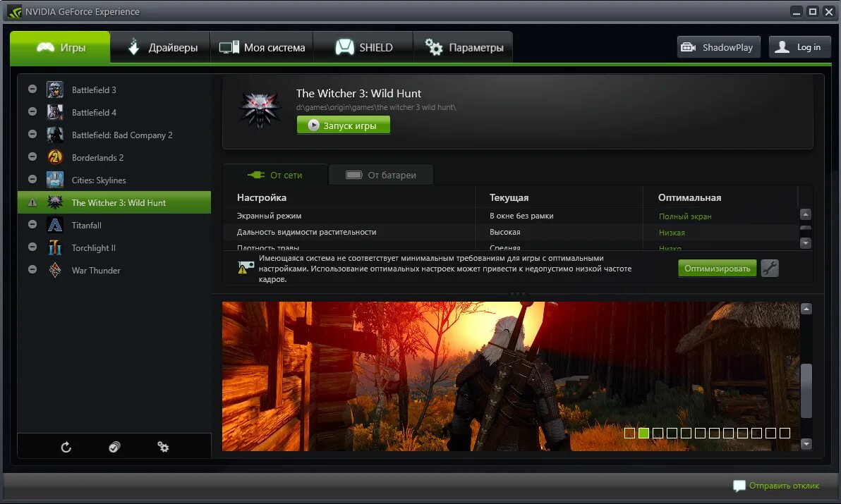Click the screenshot panel scrollbar thumb
The image size is (841, 504).
[x=806, y=391]
